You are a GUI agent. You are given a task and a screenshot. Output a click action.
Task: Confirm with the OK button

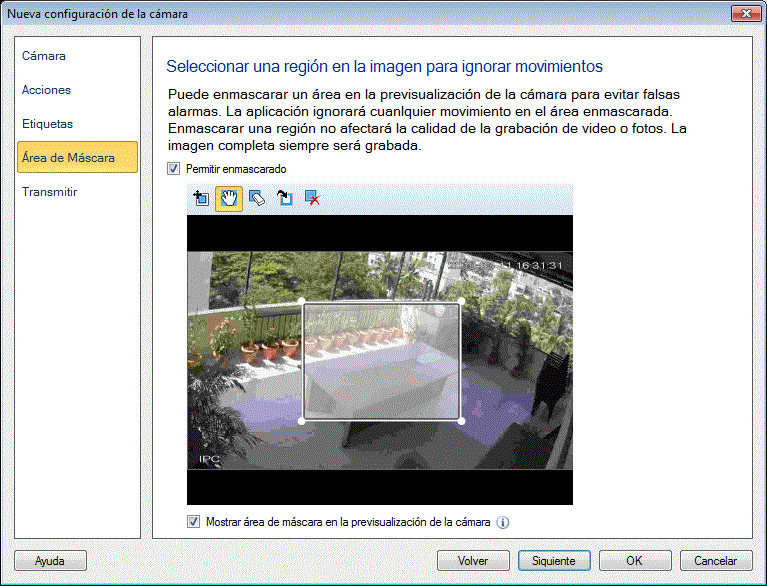(635, 561)
